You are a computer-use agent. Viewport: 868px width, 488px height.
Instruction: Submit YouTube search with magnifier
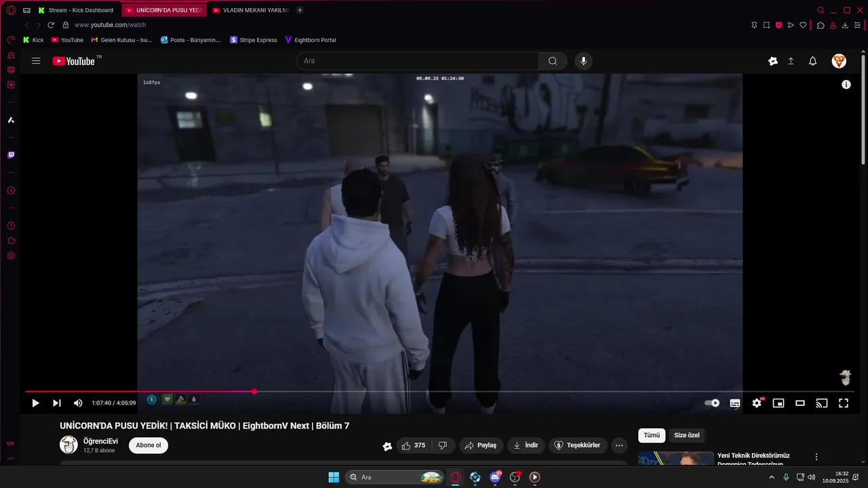pyautogui.click(x=553, y=61)
